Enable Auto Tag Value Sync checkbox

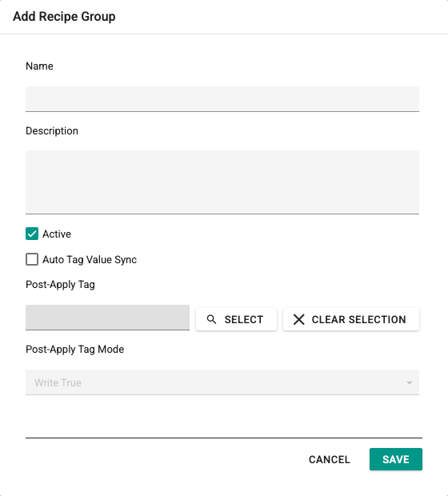click(32, 259)
